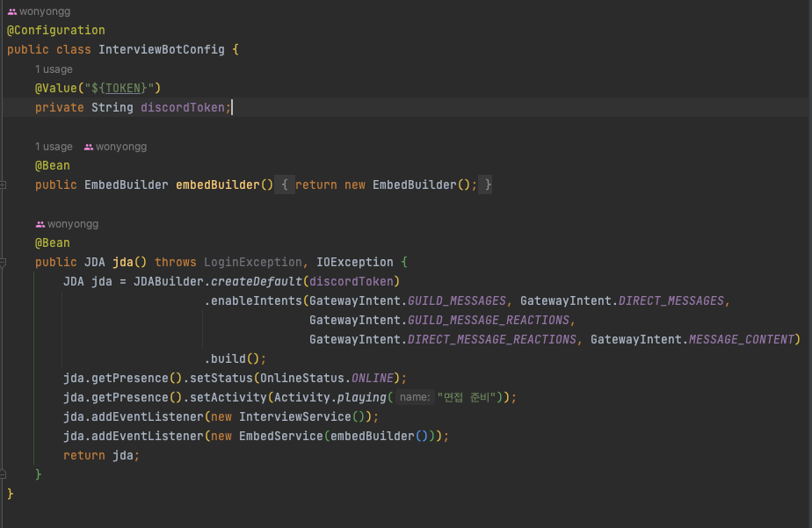Click the 'name:' parameter hint in Activity.playing
This screenshot has width=812, height=528.
click(x=415, y=397)
